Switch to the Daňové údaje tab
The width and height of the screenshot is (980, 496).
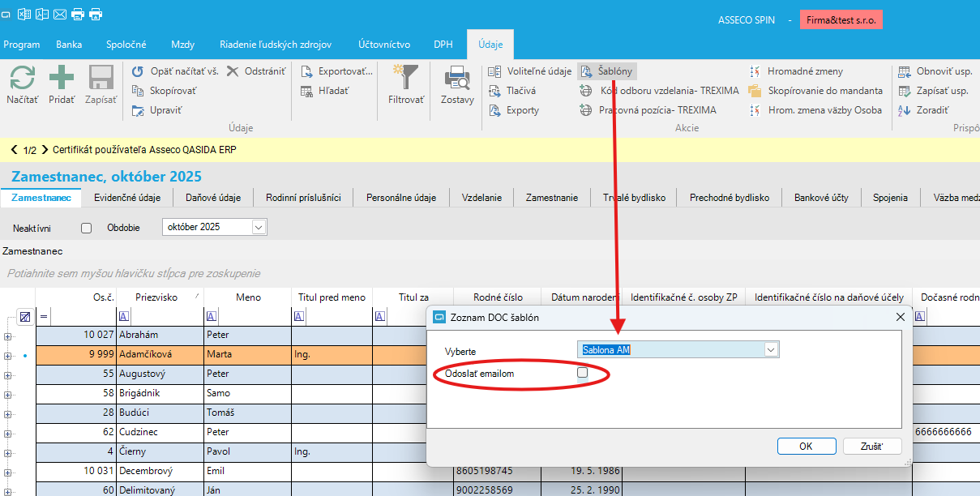point(213,197)
